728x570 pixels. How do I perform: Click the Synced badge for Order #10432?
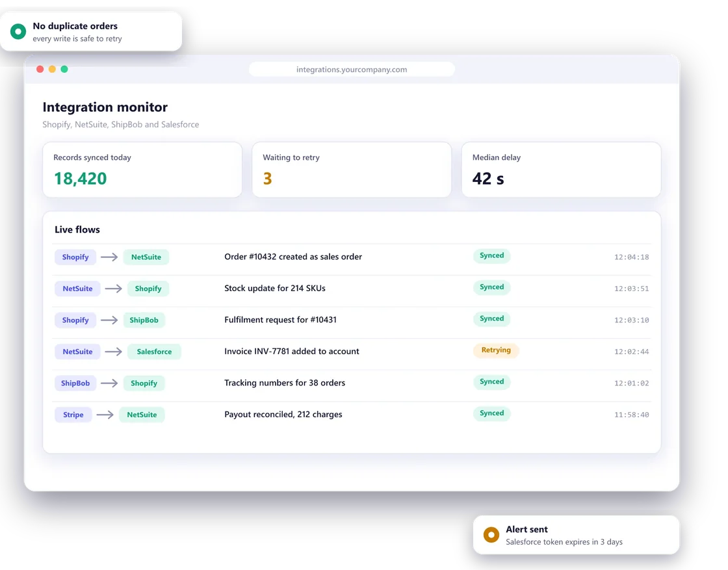coord(491,256)
